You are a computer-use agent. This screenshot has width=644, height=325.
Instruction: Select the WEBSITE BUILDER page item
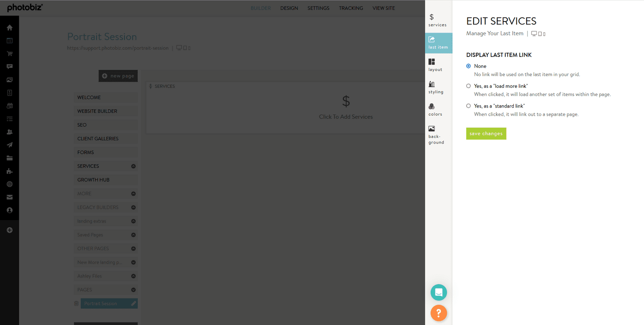(x=105, y=111)
